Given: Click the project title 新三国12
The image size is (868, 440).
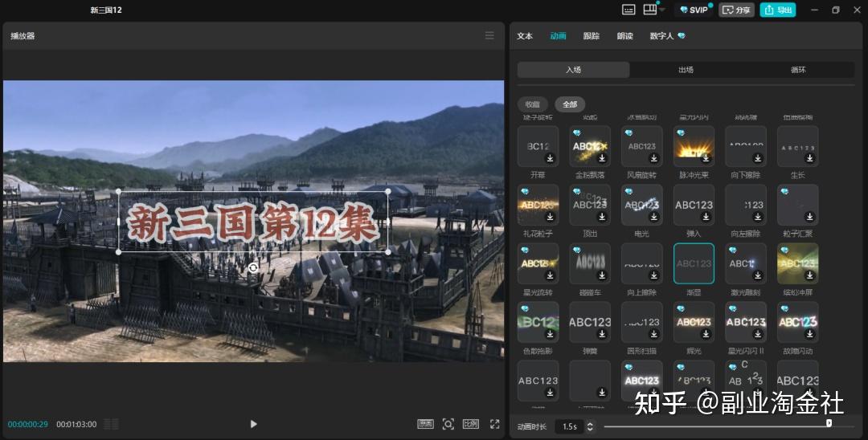Looking at the screenshot, I should click(x=106, y=10).
